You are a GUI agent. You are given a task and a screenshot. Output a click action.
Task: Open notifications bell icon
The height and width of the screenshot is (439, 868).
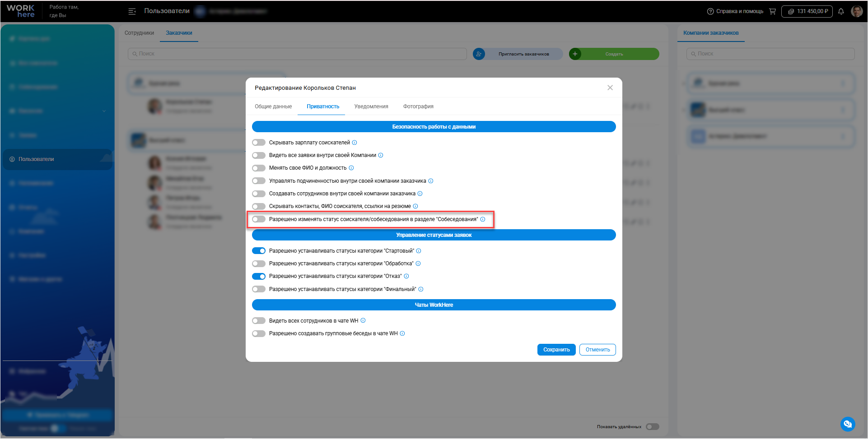[841, 11]
